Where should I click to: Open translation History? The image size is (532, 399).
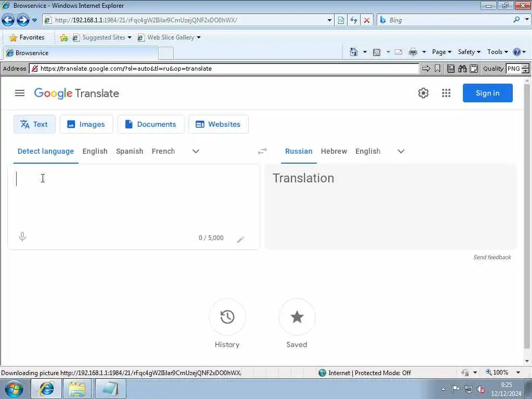tap(227, 317)
